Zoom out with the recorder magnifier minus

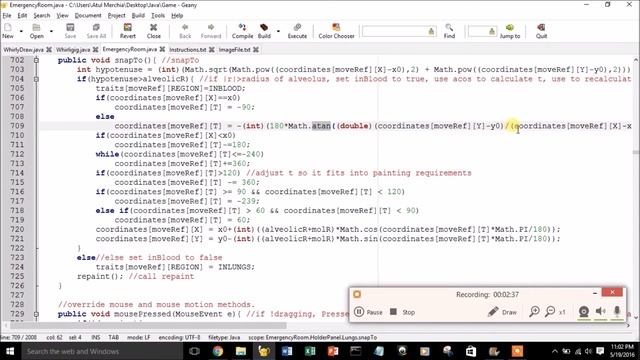(x=550, y=312)
